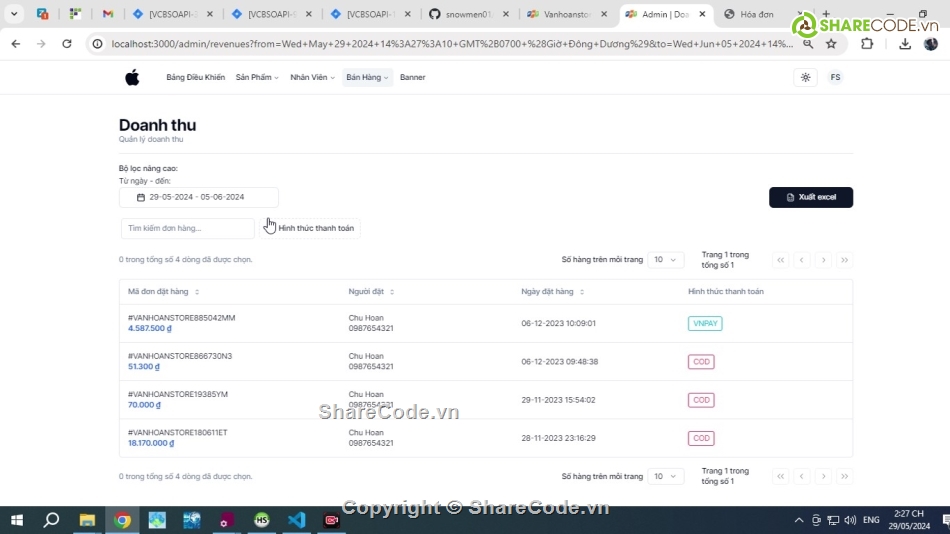Go to first page in bottom pagination
950x534 pixels.
[780, 476]
